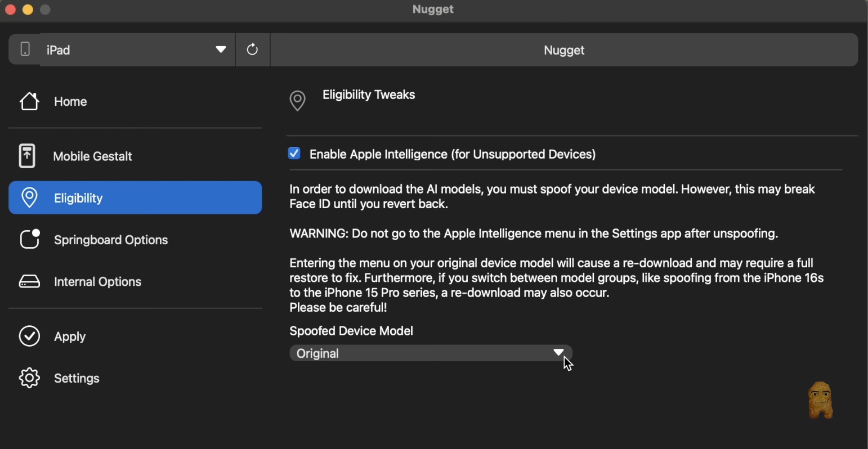Go to Mobile Gestalt page
Image resolution: width=868 pixels, height=449 pixels.
92,156
